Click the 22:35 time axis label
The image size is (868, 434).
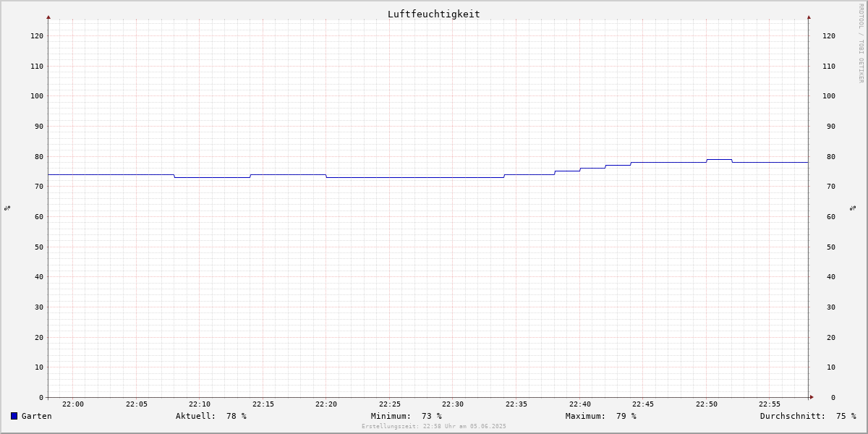point(516,404)
